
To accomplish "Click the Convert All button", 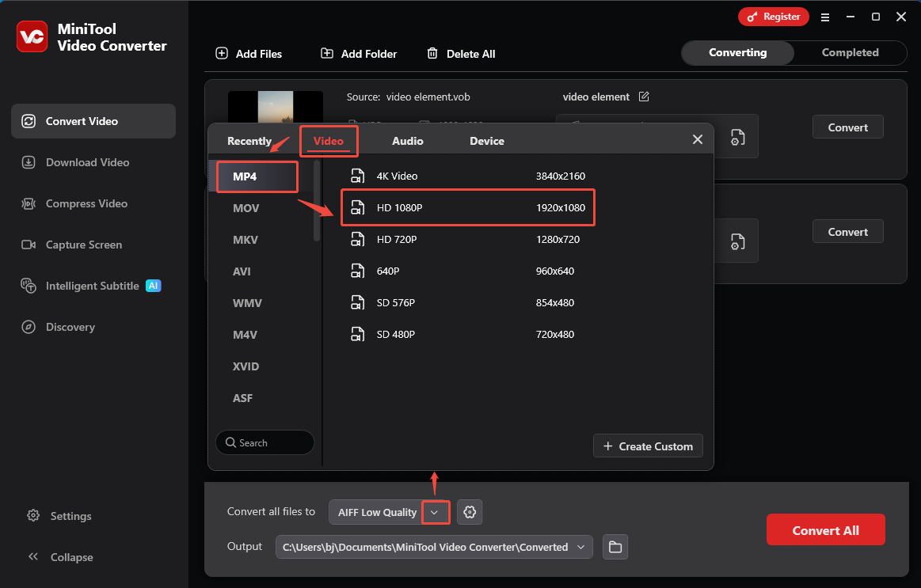I will tap(825, 529).
